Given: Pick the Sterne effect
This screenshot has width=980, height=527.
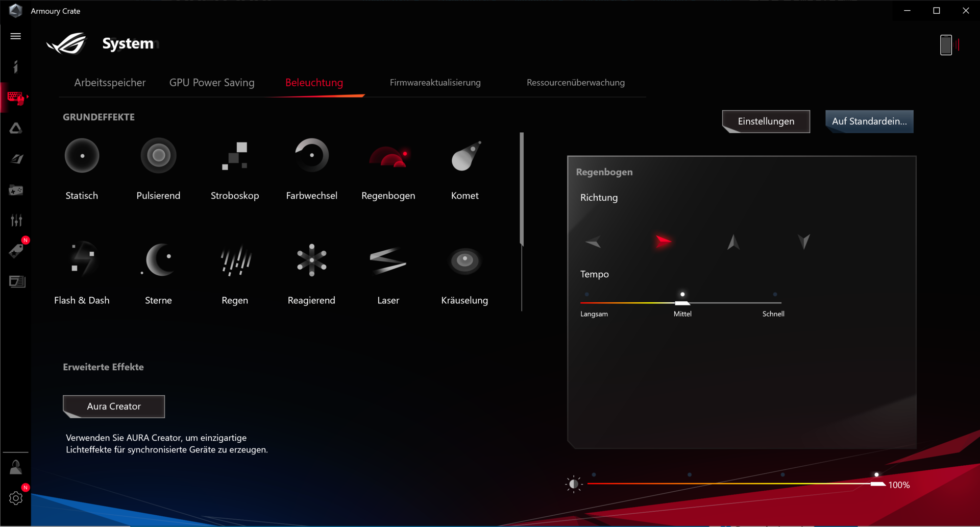Looking at the screenshot, I should (x=158, y=274).
